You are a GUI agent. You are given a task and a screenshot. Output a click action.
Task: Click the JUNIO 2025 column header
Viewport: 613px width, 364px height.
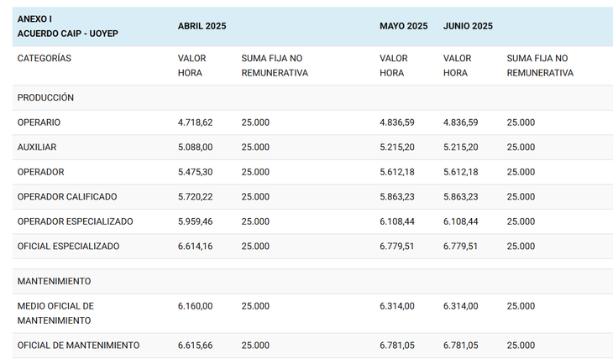pyautogui.click(x=468, y=26)
